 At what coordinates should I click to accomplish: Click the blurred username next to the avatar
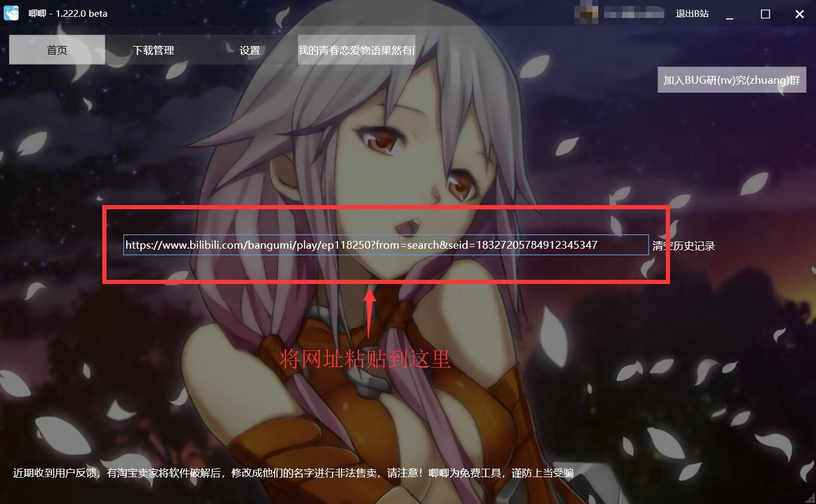(x=634, y=13)
